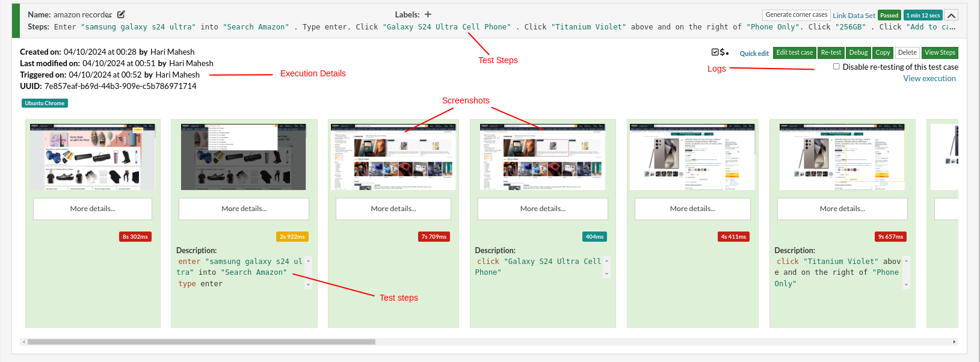
Task: Click the Debug button
Action: point(858,53)
